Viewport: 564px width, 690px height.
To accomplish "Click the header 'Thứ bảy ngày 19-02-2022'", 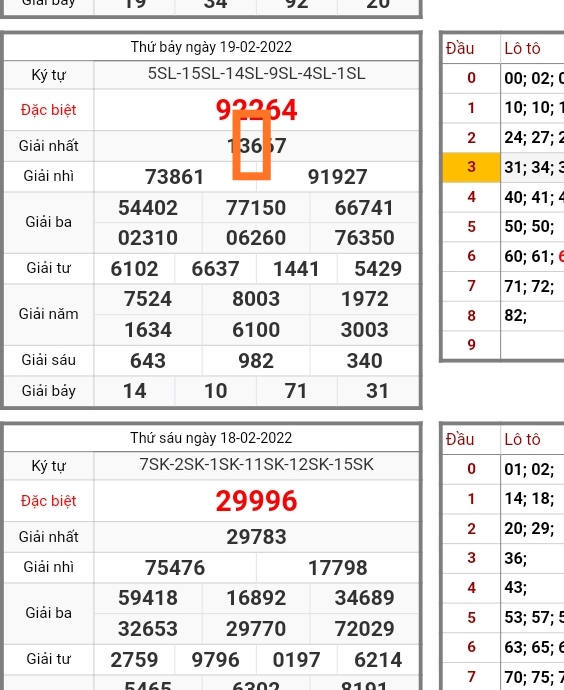I will 211,47.
